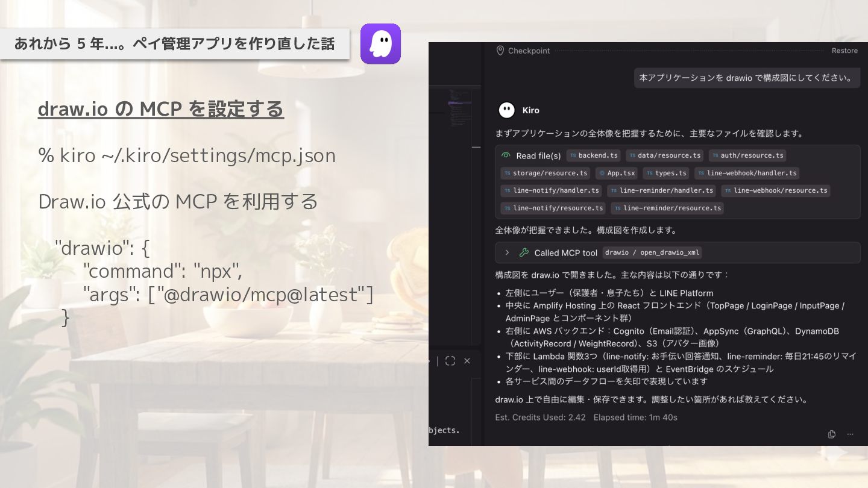Click the 'Elapsed time: 1m 40s' text
Screen dimensions: 868x488
point(635,417)
